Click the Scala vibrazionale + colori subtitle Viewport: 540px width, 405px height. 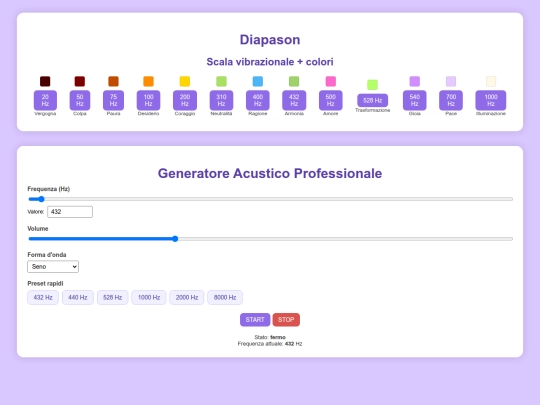point(270,62)
